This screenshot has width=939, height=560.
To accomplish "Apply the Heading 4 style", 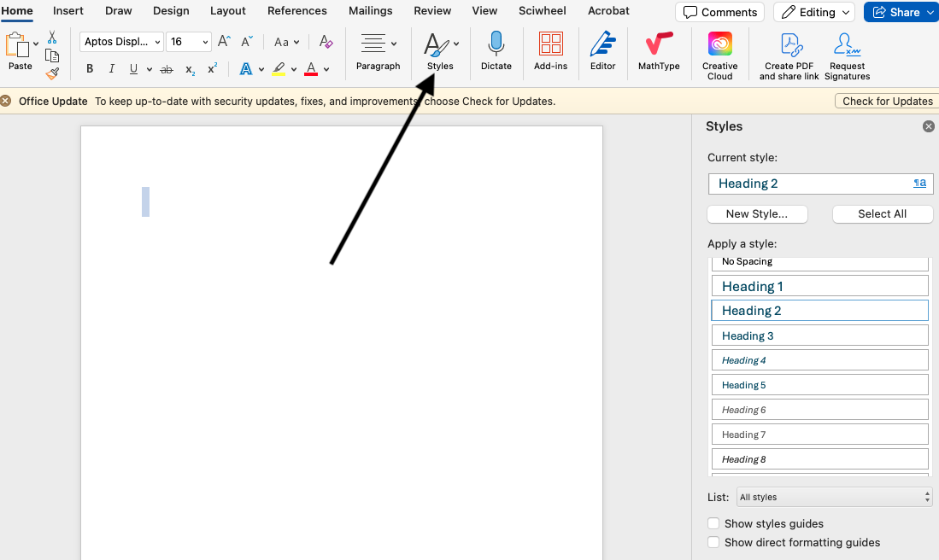I will pos(820,360).
